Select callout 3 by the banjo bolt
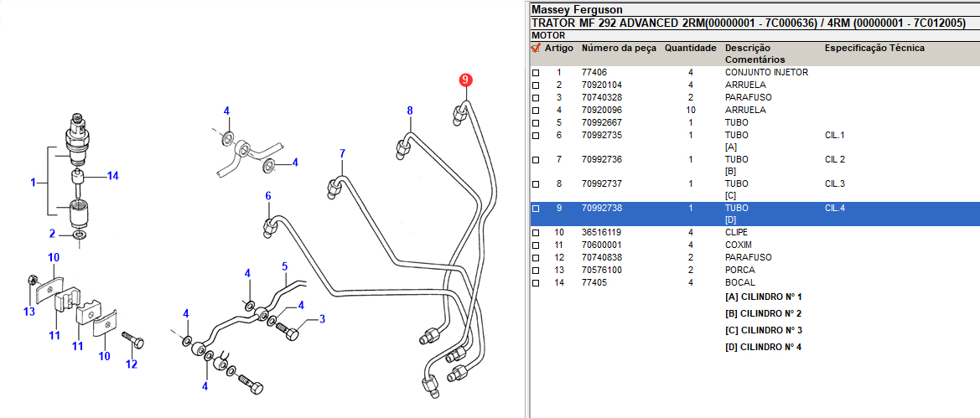 321,318
